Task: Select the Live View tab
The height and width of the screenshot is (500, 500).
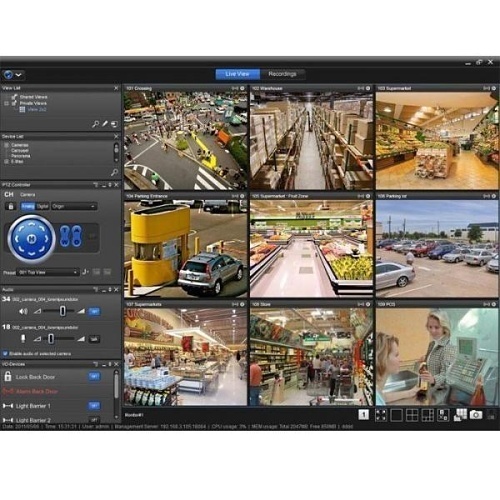Action: pyautogui.click(x=237, y=74)
